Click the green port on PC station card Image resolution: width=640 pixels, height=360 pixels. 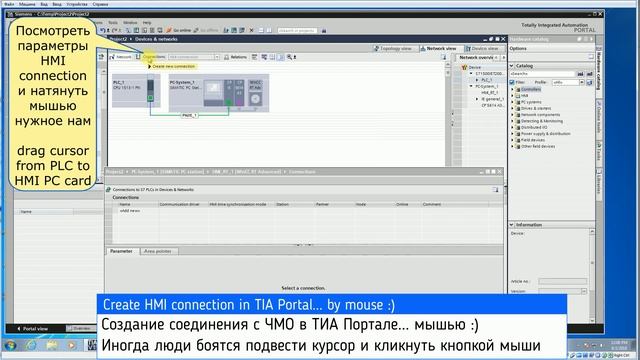pos(229,102)
